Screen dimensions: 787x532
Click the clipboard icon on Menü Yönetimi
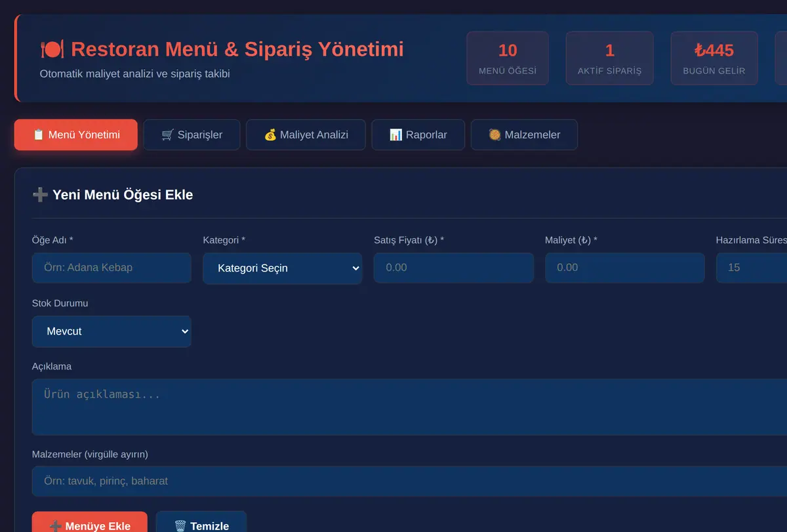[38, 134]
